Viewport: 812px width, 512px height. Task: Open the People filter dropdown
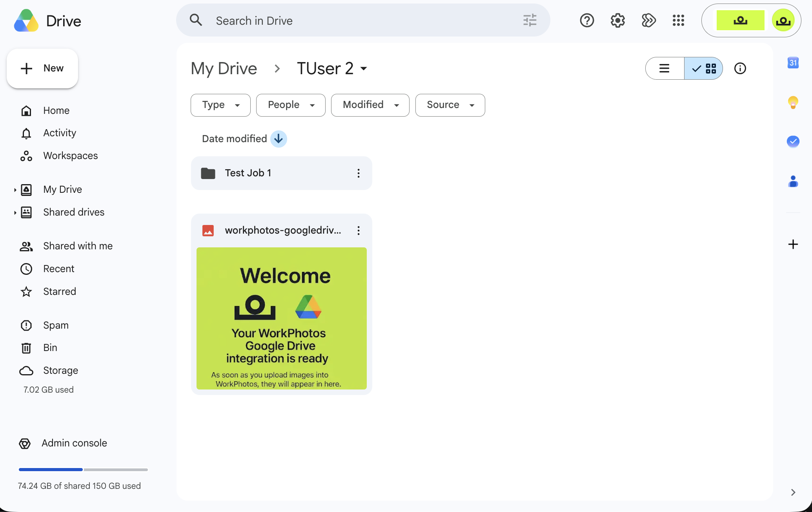point(291,105)
